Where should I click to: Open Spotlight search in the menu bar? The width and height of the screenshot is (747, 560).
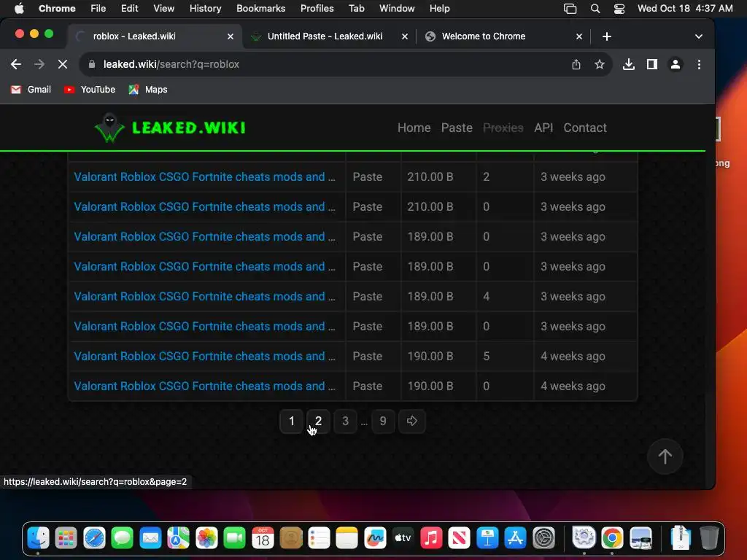click(x=595, y=8)
